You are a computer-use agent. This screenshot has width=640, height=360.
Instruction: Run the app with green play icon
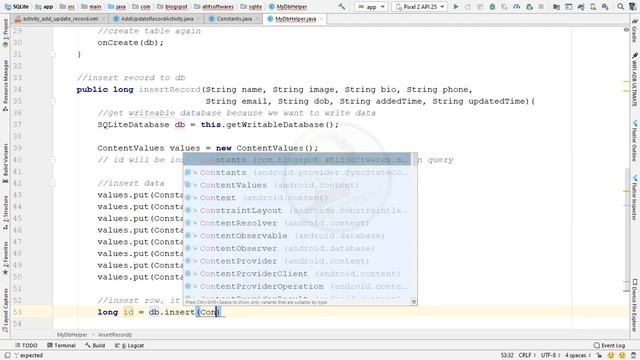pyautogui.click(x=456, y=7)
